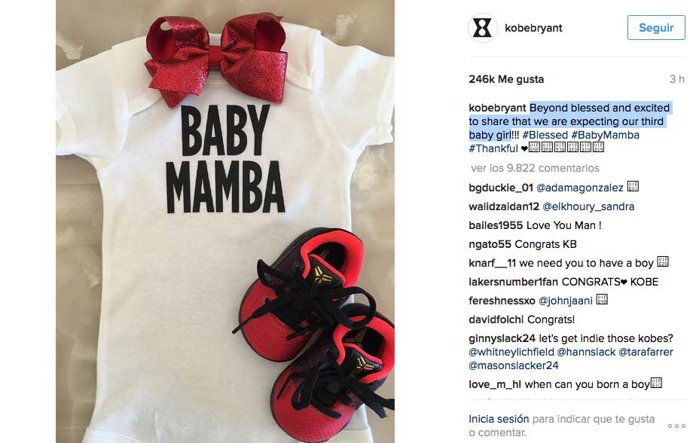Open the #Thankful hashtag
This screenshot has height=443, width=690.
tap(493, 149)
